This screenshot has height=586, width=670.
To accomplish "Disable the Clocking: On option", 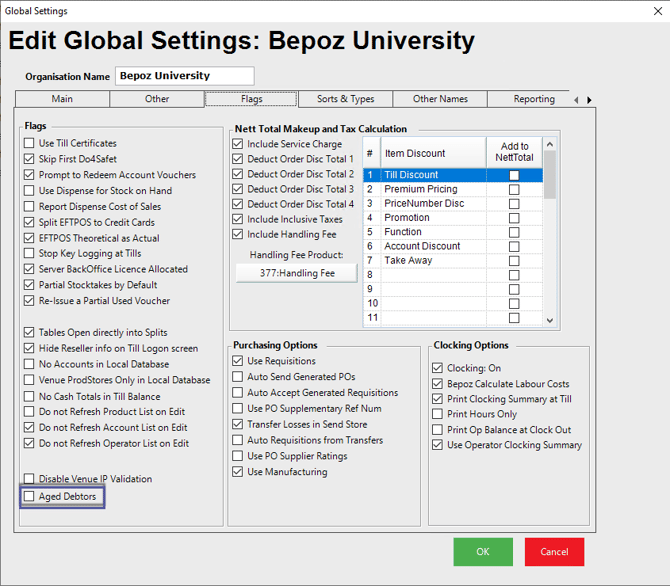I will 438,368.
